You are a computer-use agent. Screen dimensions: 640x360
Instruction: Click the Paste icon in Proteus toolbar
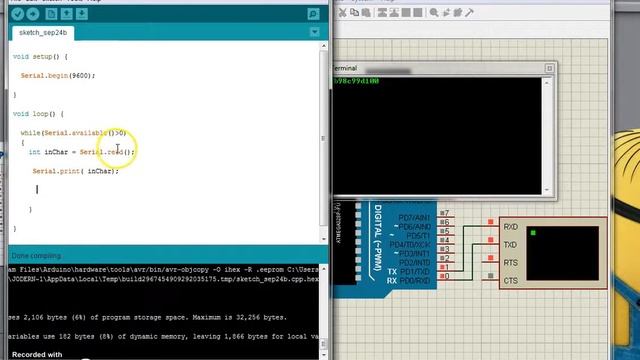click(x=366, y=13)
